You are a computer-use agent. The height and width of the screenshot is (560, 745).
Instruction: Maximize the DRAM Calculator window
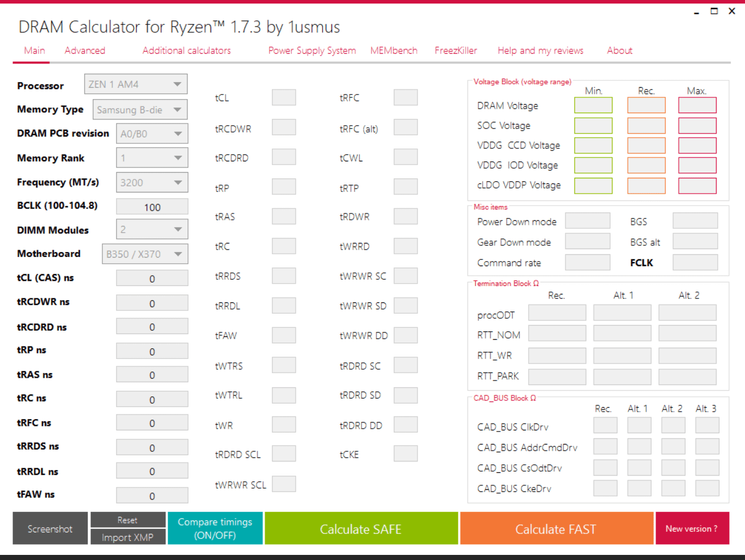click(714, 11)
